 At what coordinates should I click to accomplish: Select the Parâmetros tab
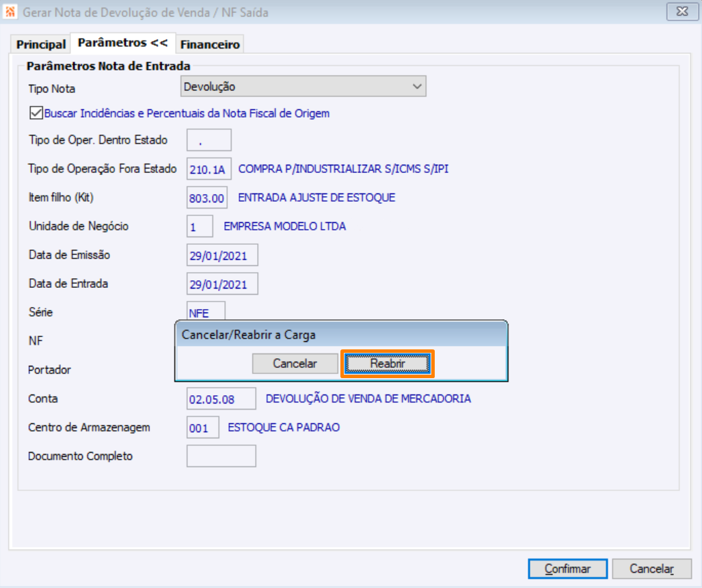tap(122, 42)
